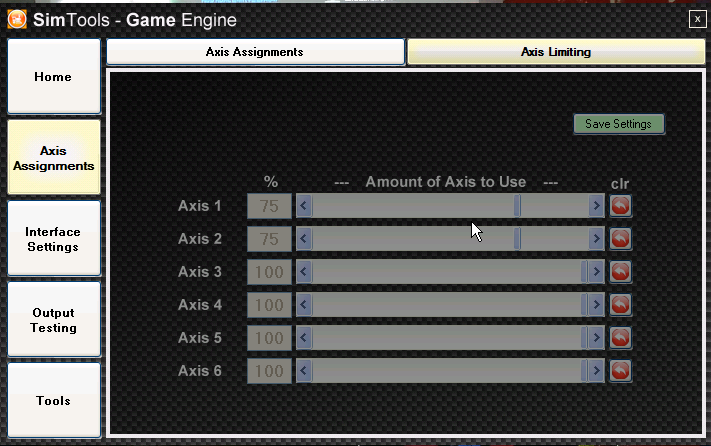Click the Axis 5 row label
The height and width of the screenshot is (446, 711).
(x=200, y=338)
